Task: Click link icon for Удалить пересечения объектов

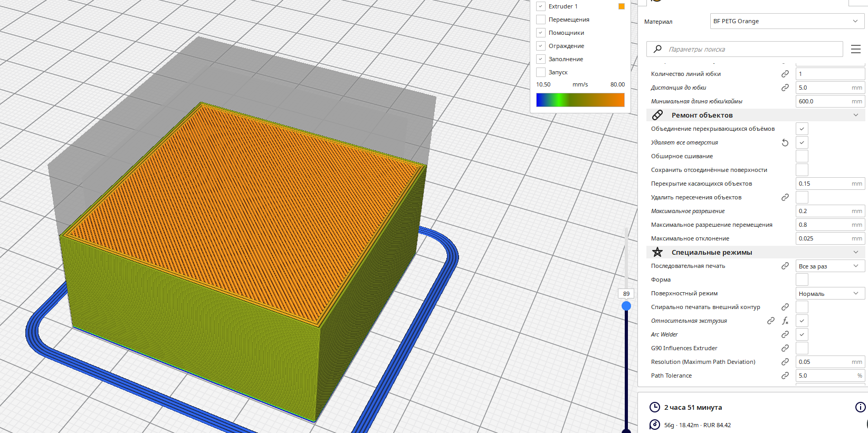Action: click(785, 197)
